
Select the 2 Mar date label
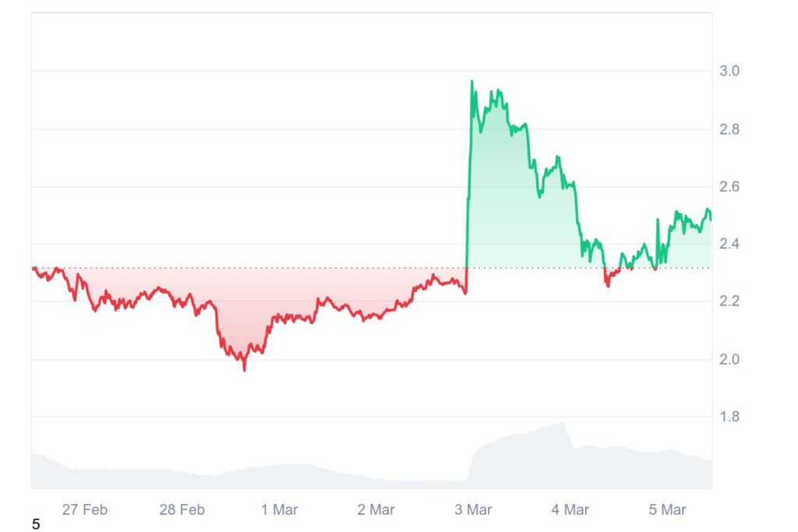[x=376, y=510]
